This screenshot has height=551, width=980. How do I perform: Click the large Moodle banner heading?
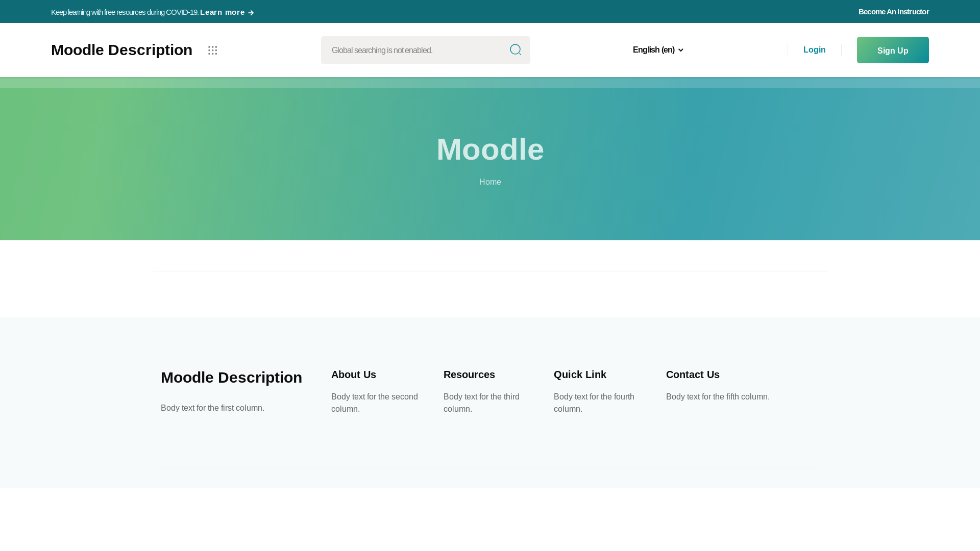(x=490, y=149)
